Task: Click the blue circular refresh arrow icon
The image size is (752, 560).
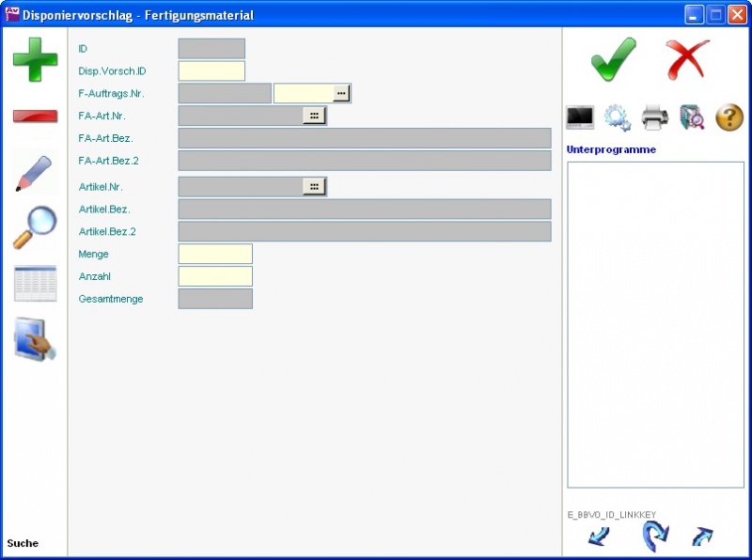Action: [654, 537]
